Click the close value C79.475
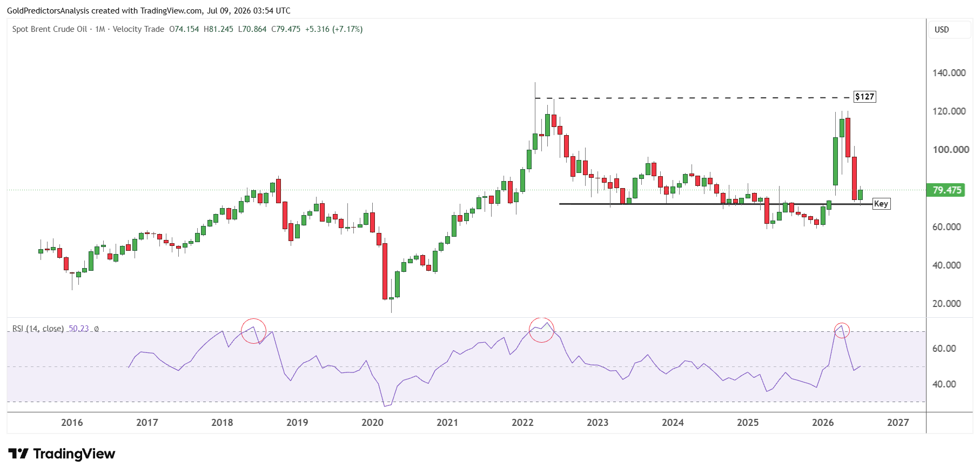This screenshot has height=474, width=980. click(x=286, y=29)
